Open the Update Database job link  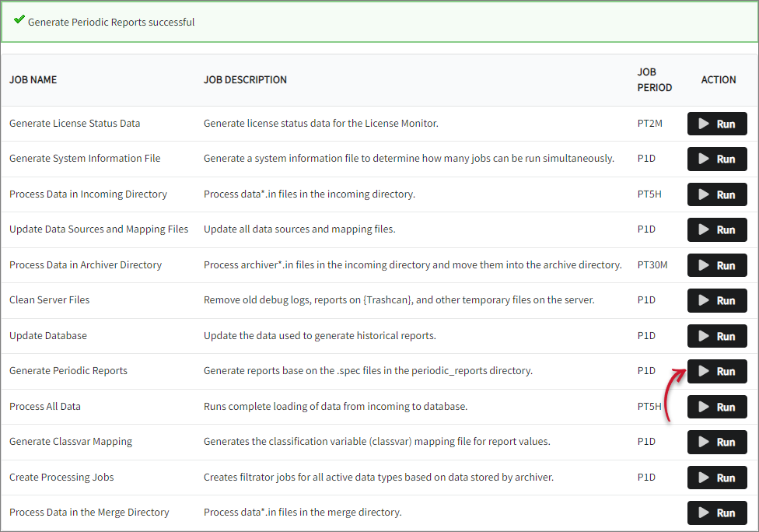pyautogui.click(x=46, y=335)
